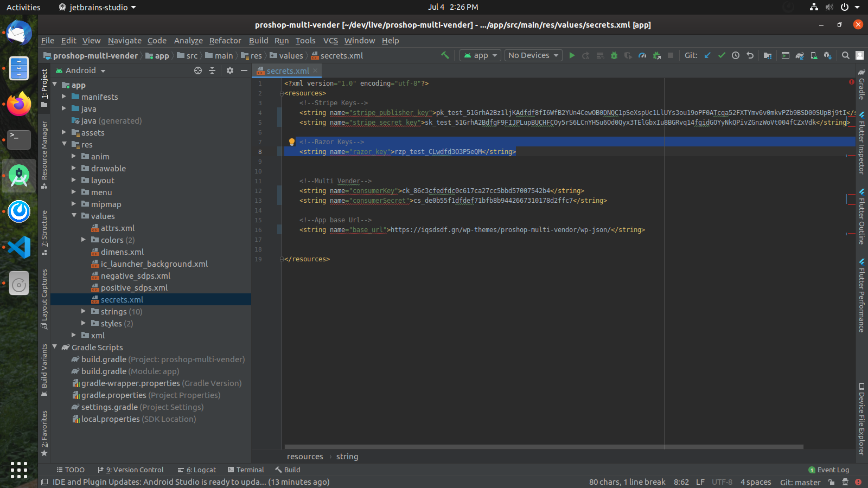Run the app with the green play icon
Screen dimensions: 868x488
572,55
